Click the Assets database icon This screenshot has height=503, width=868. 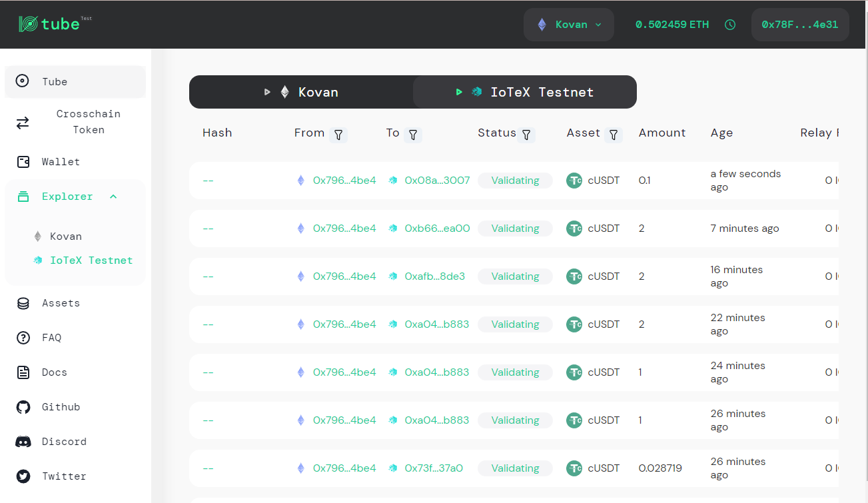click(23, 303)
